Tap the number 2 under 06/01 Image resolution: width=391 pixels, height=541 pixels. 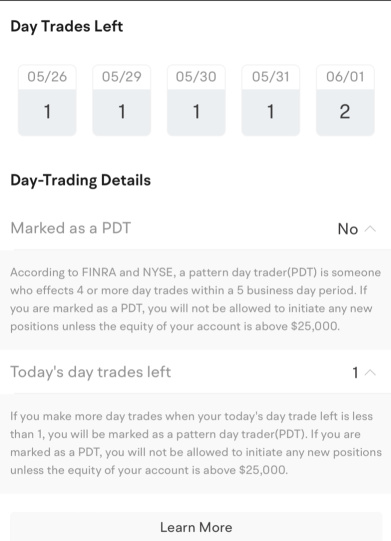tap(345, 112)
